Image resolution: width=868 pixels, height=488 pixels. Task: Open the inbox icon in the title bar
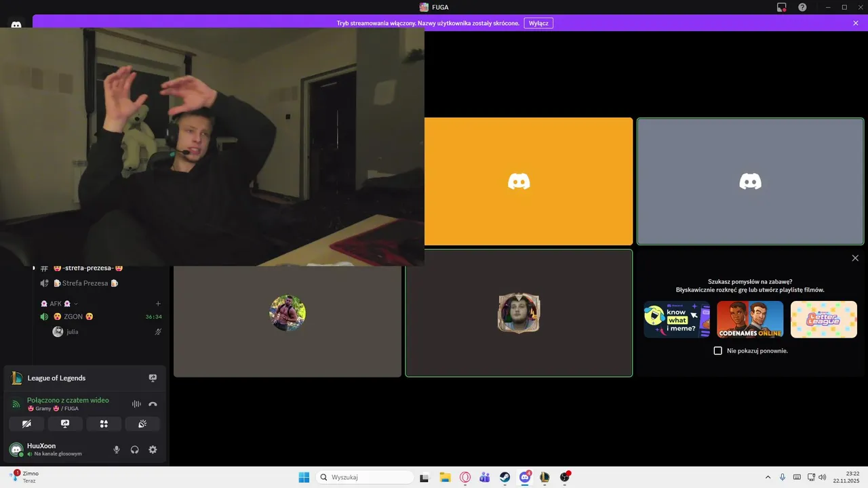point(782,7)
